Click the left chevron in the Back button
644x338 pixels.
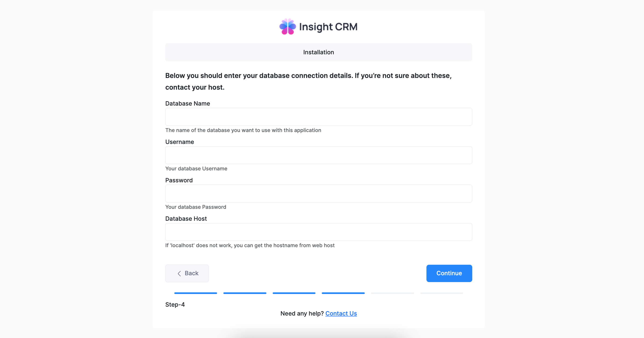click(179, 273)
